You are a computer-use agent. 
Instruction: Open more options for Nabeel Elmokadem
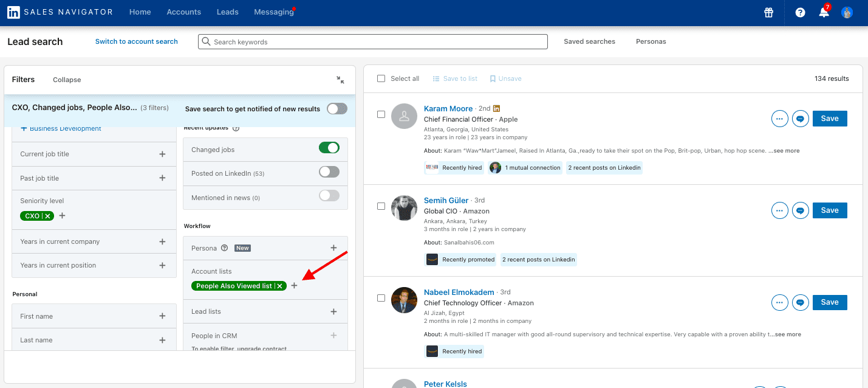point(780,302)
